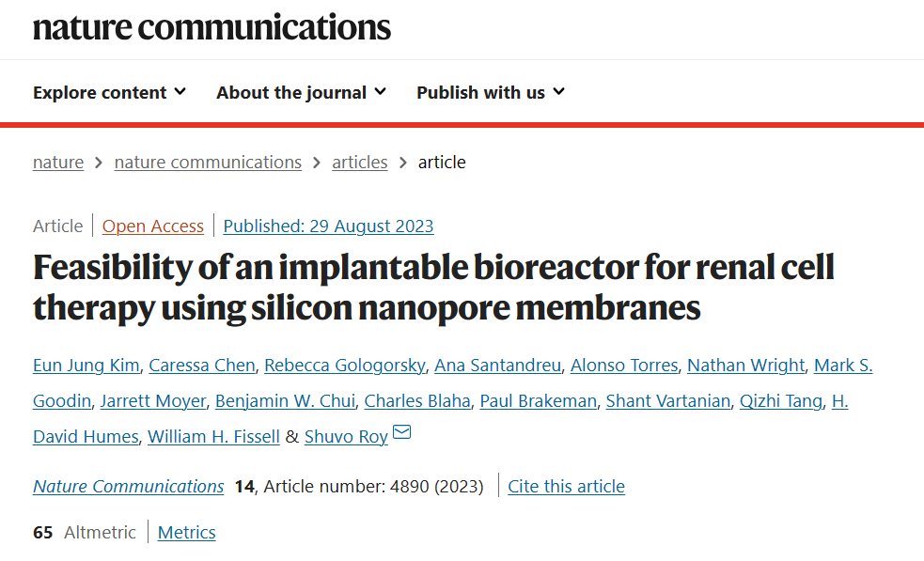Click the Shuvo Roy author link
This screenshot has width=924, height=561.
coord(346,437)
